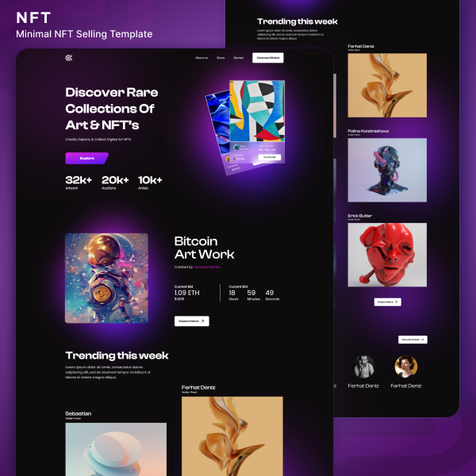Open the golden flower artwork in right panel
476x476 pixels.
pyautogui.click(x=387, y=86)
